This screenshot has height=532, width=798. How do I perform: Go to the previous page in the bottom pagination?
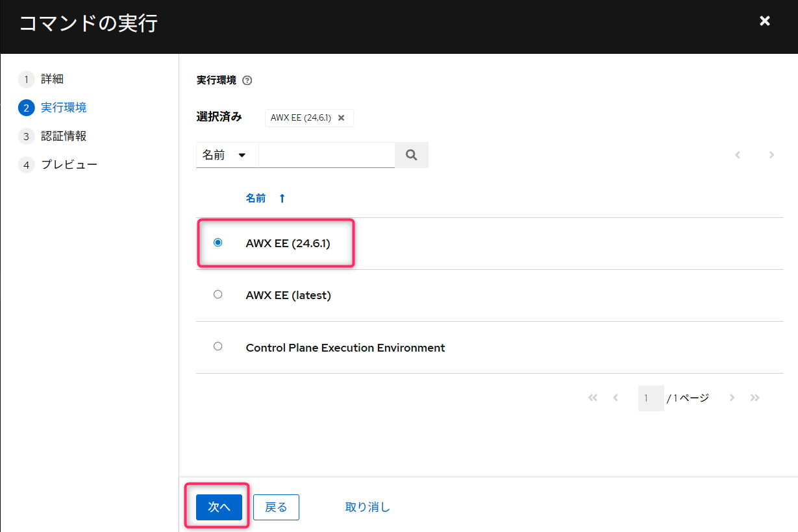click(x=616, y=398)
